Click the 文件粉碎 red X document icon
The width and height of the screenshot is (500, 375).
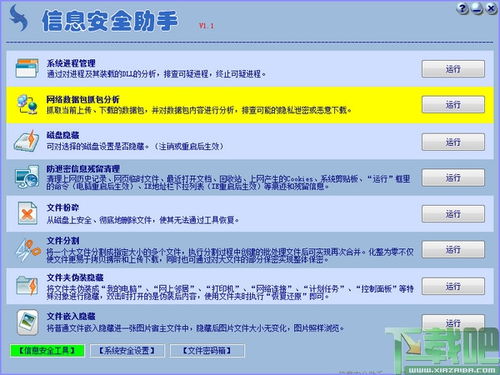tap(27, 214)
